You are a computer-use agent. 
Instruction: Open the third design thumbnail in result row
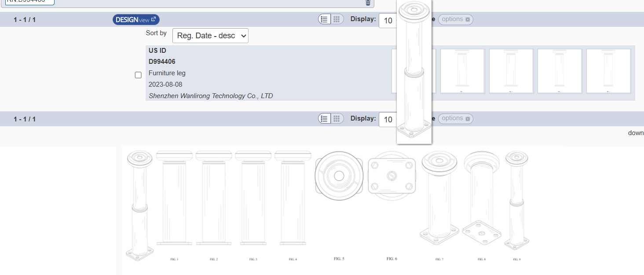pos(511,71)
